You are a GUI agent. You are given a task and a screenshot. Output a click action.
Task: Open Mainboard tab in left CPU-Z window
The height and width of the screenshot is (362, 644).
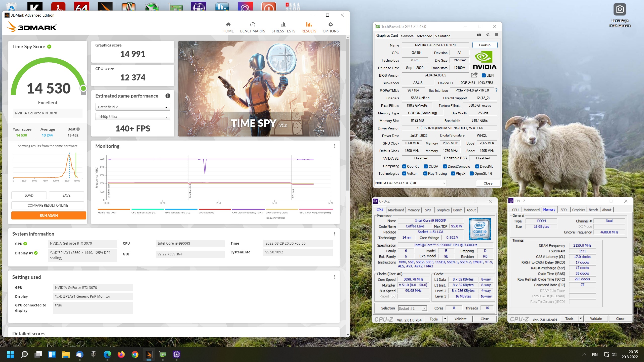coord(396,210)
